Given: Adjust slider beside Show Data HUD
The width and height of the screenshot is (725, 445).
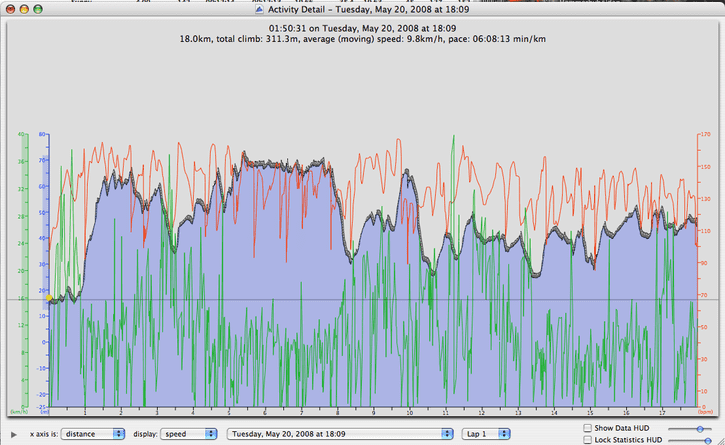Looking at the screenshot, I should (x=690, y=429).
